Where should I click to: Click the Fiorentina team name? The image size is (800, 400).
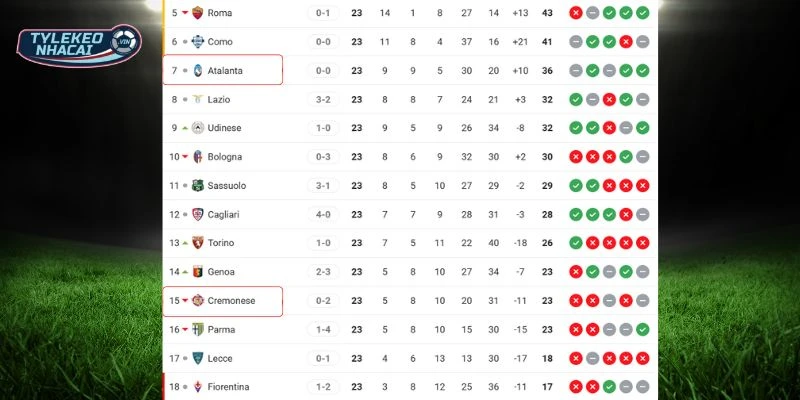click(x=229, y=387)
